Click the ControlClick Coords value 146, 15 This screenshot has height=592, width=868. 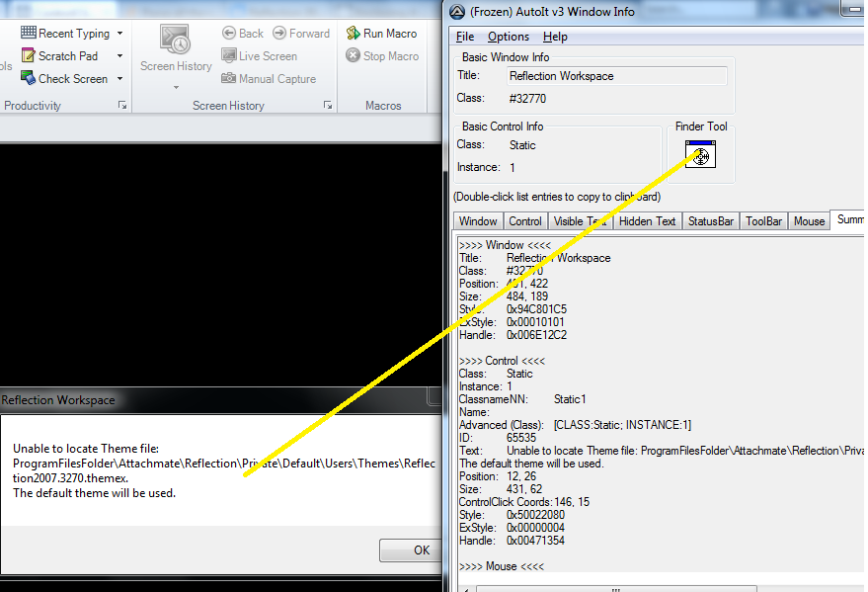[572, 502]
